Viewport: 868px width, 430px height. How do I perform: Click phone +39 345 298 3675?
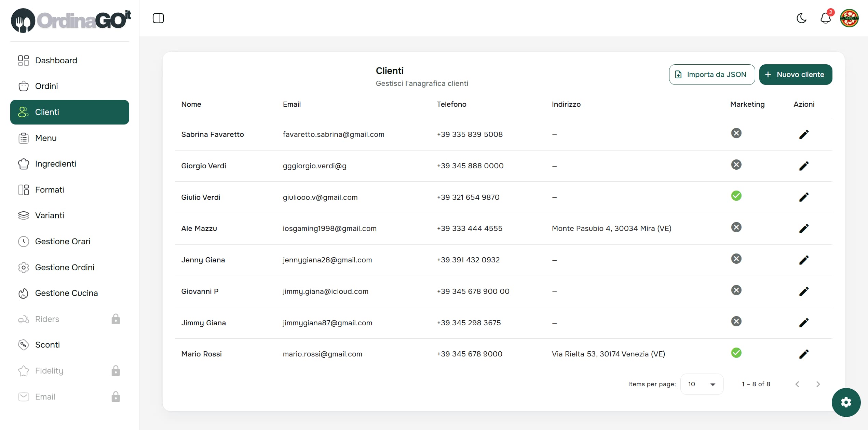(x=469, y=323)
